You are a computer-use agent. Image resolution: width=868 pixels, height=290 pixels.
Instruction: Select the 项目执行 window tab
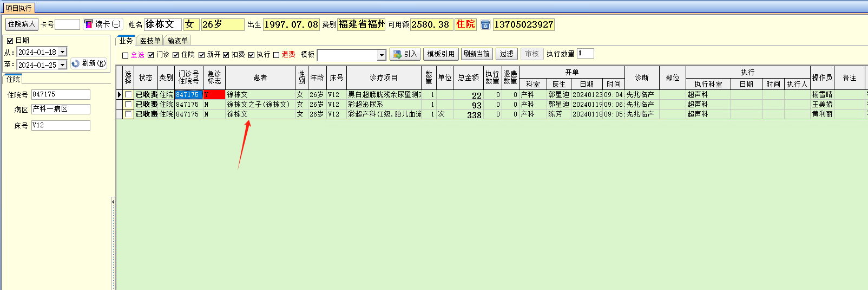(x=18, y=8)
